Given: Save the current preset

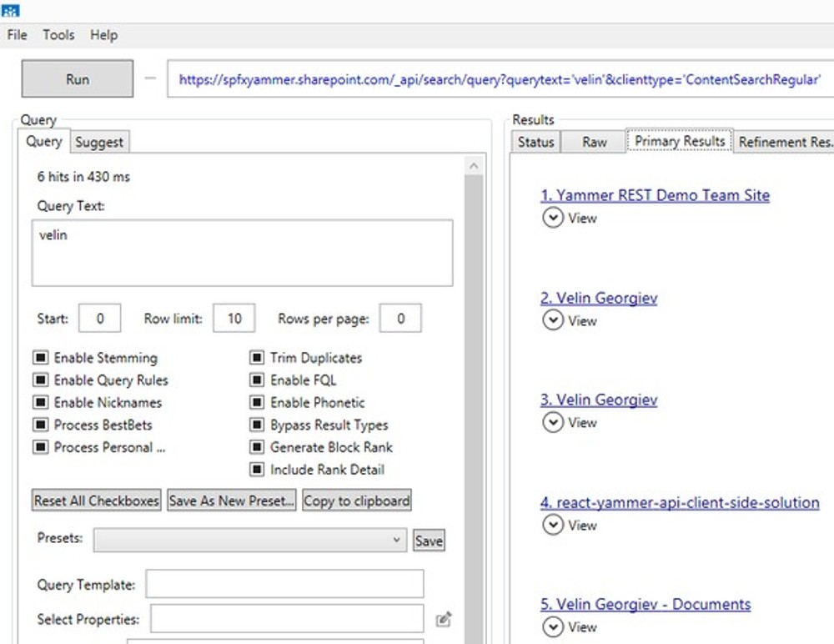Looking at the screenshot, I should coord(429,540).
